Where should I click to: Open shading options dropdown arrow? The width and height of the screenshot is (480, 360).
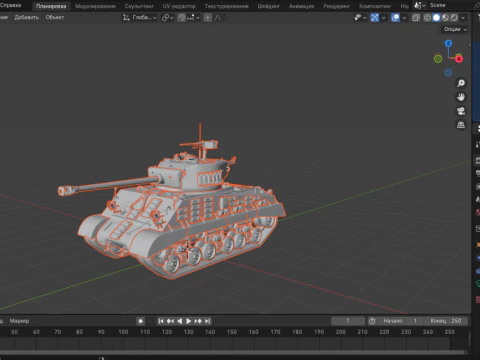coord(463,18)
